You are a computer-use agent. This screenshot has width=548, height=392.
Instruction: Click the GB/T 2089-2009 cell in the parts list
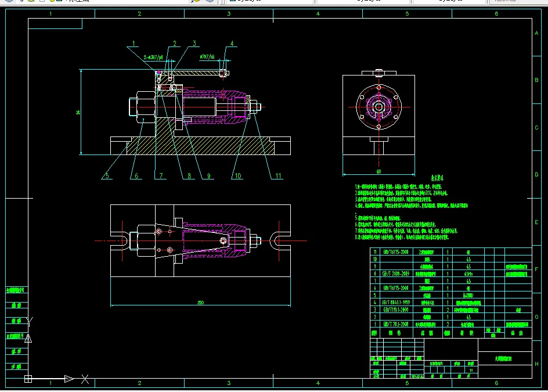(396, 274)
